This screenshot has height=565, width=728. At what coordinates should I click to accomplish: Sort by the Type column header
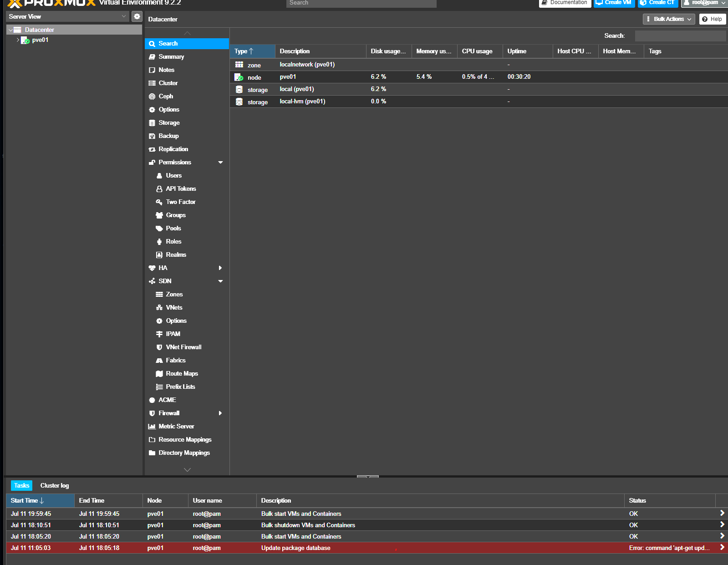coord(252,51)
